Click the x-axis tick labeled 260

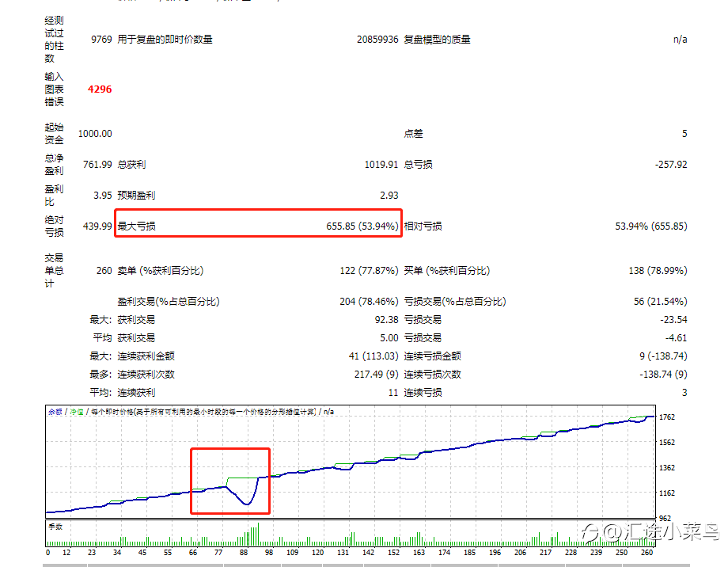646,553
